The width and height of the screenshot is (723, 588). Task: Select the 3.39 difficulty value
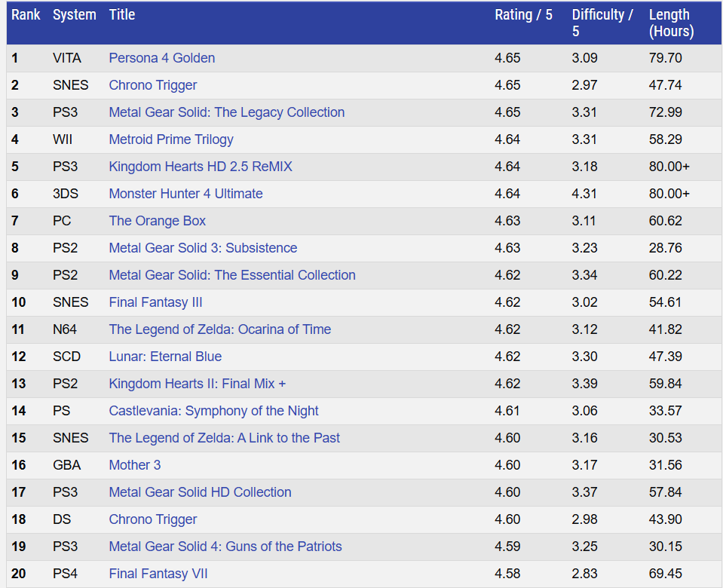pos(585,384)
